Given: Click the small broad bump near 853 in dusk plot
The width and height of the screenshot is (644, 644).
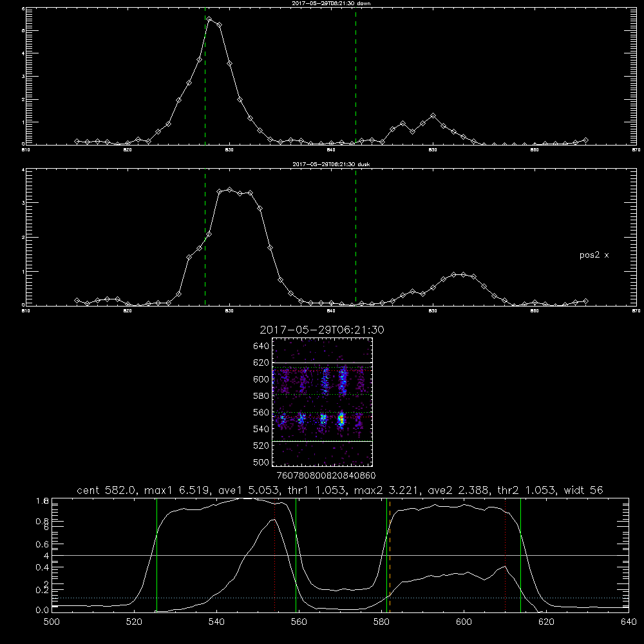Looking at the screenshot, I should [x=459, y=275].
